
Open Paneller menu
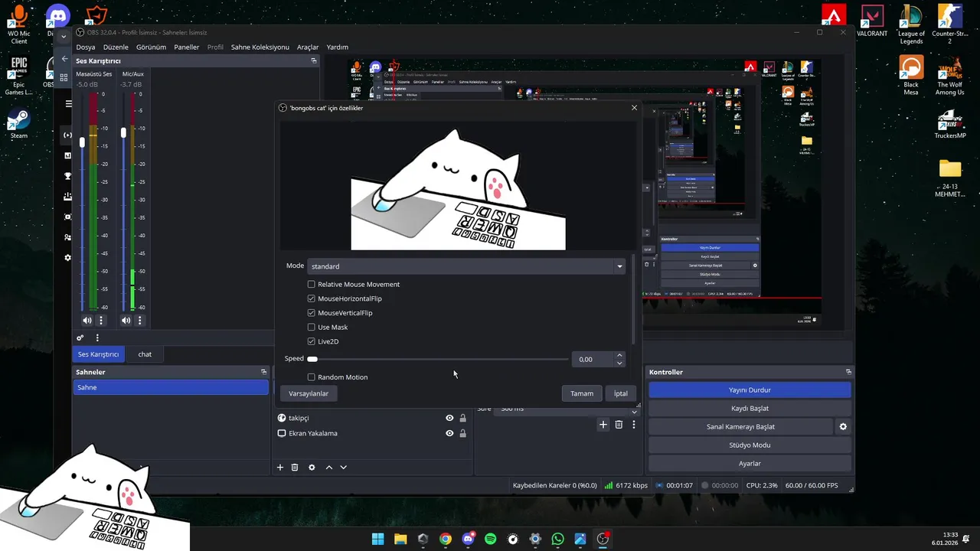tap(186, 47)
